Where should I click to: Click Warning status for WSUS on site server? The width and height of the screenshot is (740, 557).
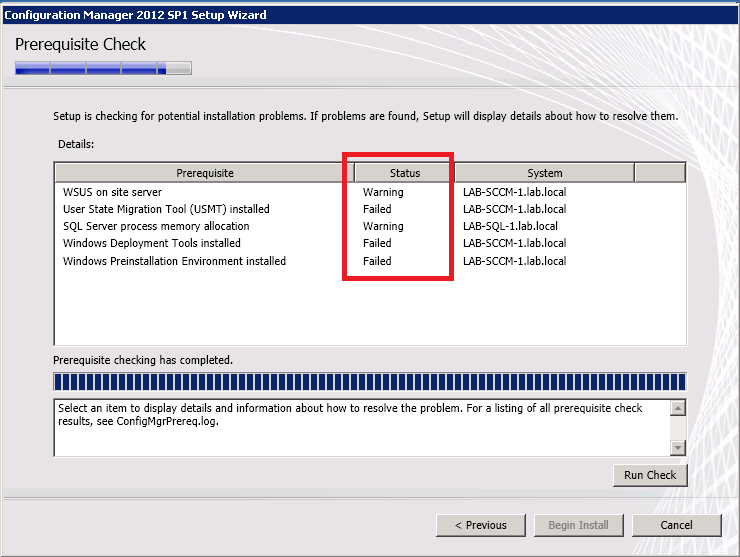pos(383,192)
